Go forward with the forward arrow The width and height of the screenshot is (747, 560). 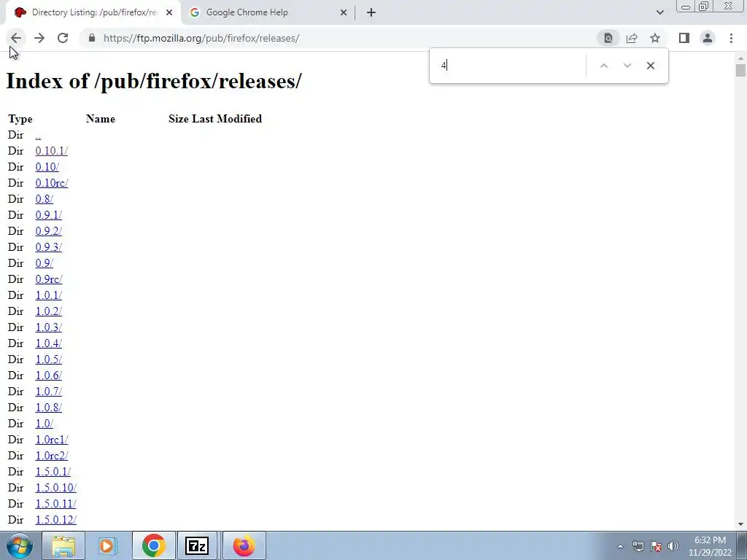(39, 38)
